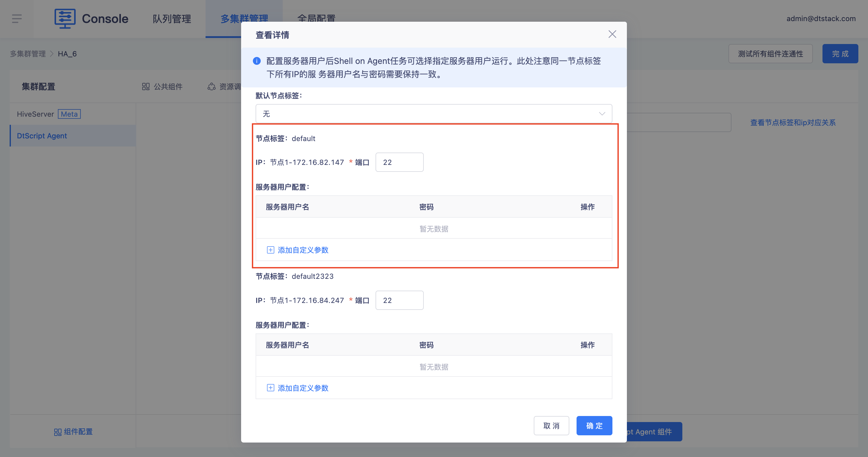Click 服务器用户名 column header in first table
Image resolution: width=868 pixels, height=457 pixels.
(x=287, y=207)
